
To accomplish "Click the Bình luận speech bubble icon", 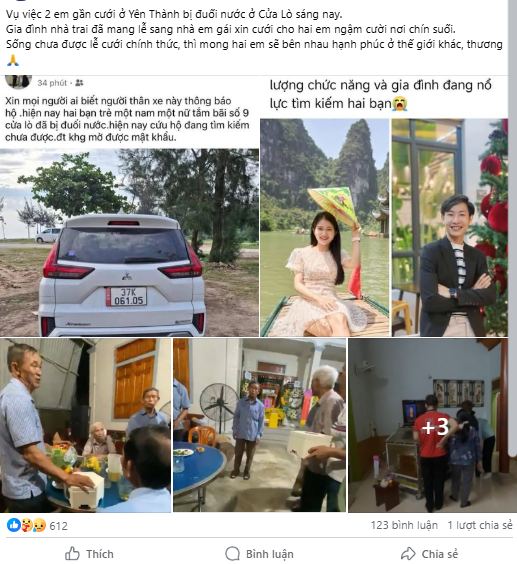I will (x=232, y=554).
